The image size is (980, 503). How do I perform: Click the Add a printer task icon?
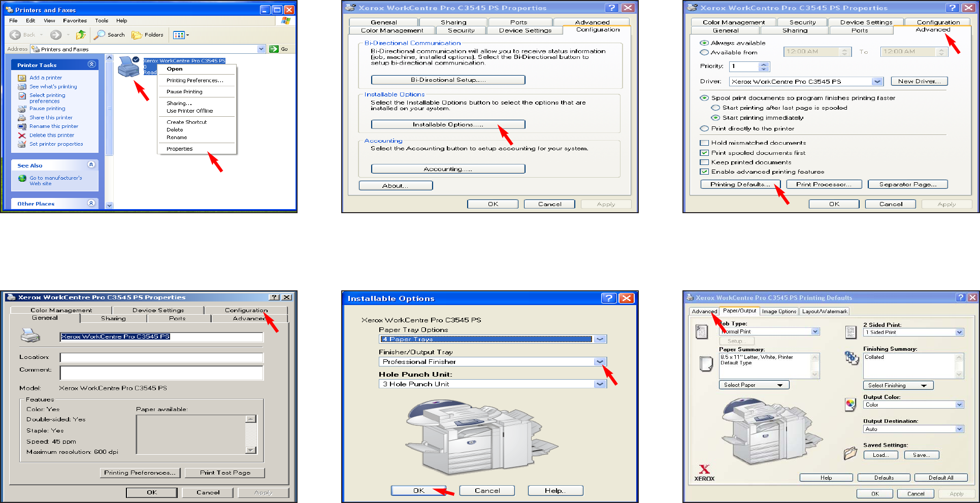22,78
